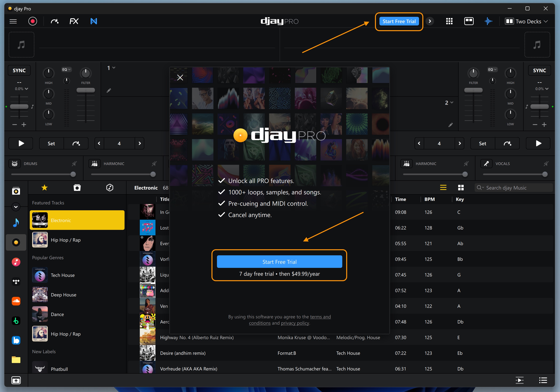This screenshot has width=560, height=392.
Task: Toggle the left deck loop arrow button
Action: tap(76, 144)
